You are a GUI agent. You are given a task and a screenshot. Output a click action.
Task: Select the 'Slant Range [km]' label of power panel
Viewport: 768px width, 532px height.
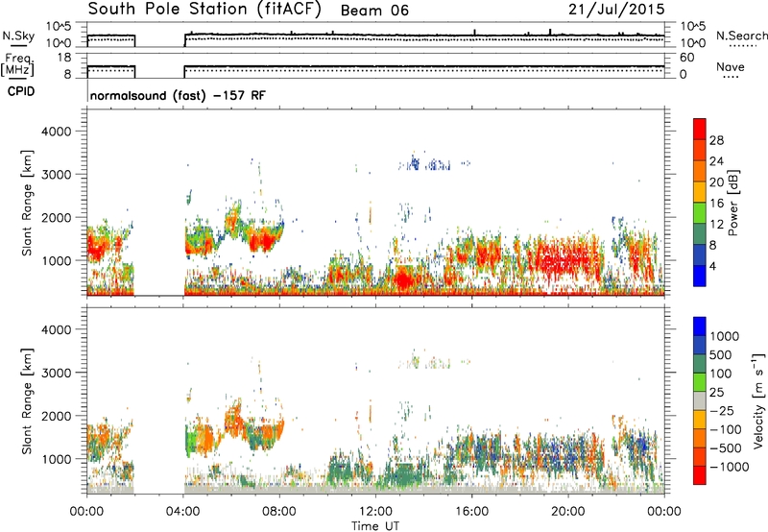[27, 203]
